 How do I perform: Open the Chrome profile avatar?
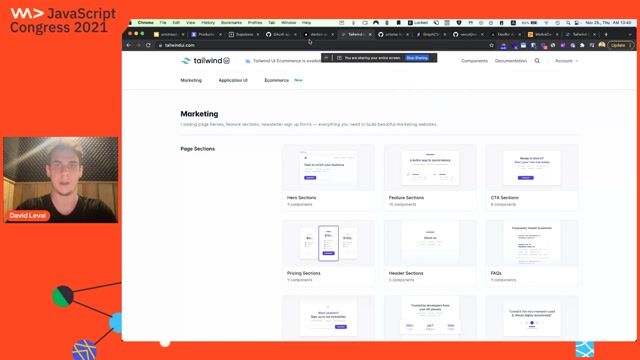[602, 45]
